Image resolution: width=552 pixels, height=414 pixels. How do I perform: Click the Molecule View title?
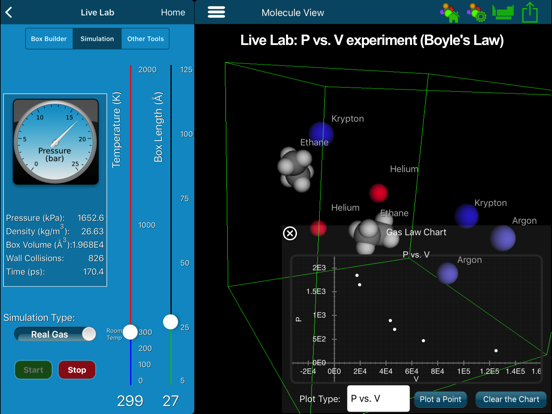[x=293, y=13]
